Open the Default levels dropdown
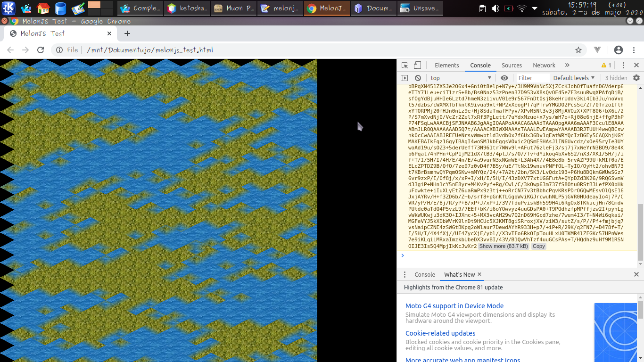 (573, 77)
